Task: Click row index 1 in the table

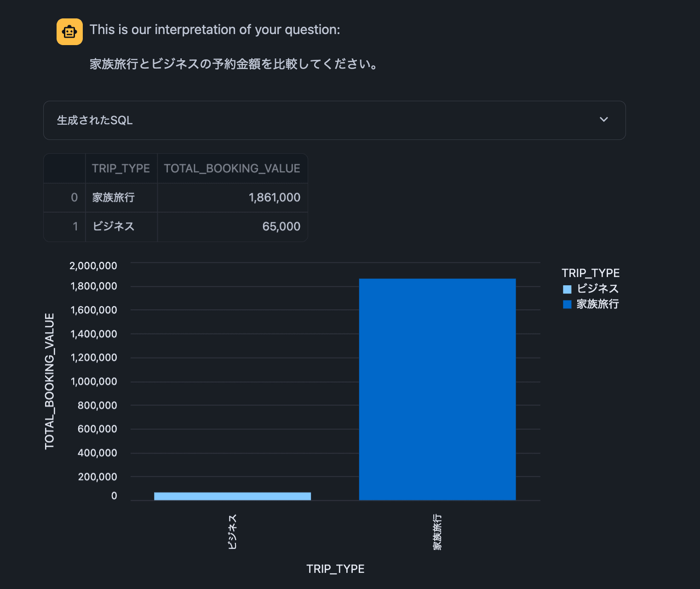Action: tap(65, 226)
